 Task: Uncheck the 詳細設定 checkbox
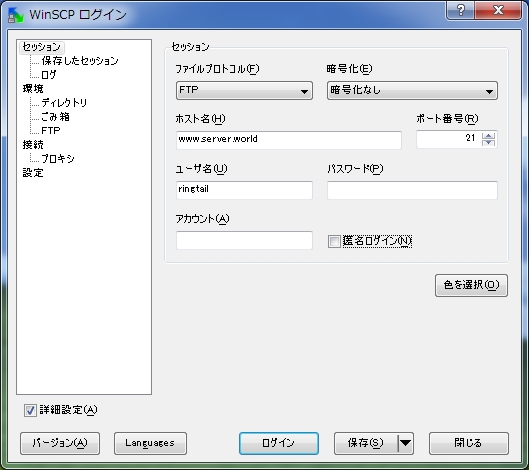[x=30, y=410]
